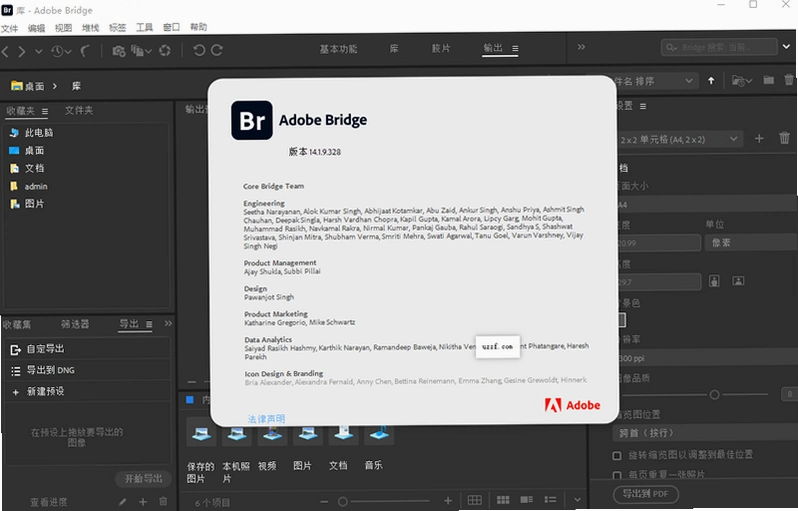Select landscape orientation icon

(738, 280)
